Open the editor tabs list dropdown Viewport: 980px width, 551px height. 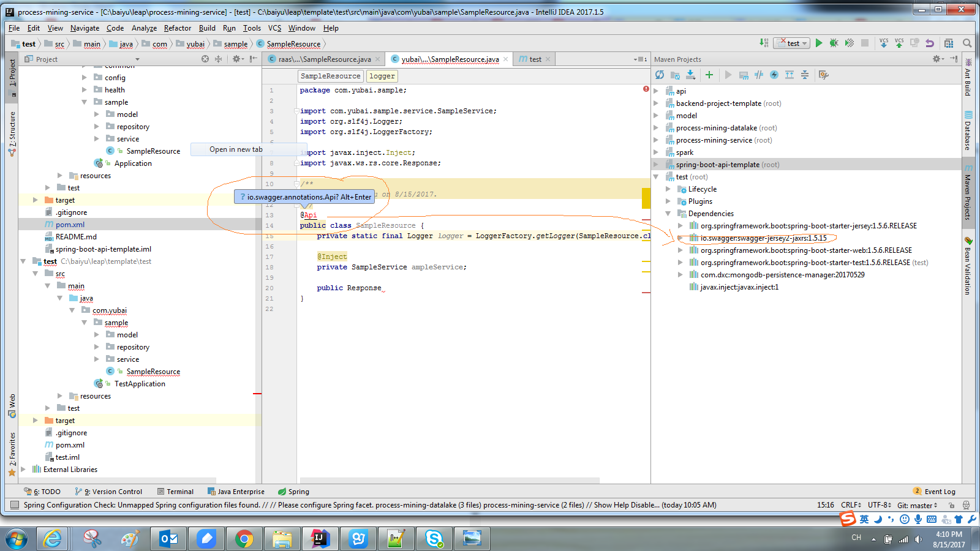click(x=640, y=59)
